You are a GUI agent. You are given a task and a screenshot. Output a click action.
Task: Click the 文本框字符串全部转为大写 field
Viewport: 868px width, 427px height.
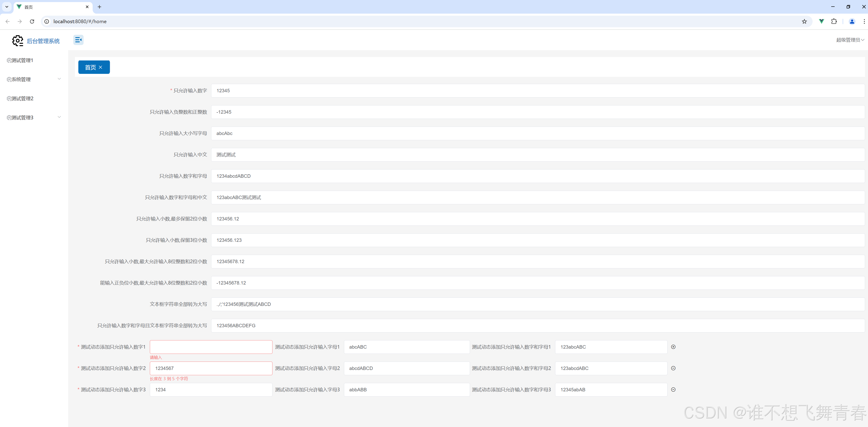[x=538, y=304]
